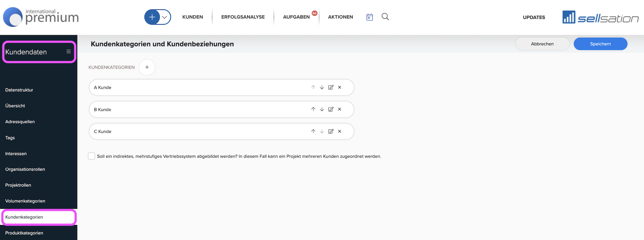Click the A Kunde row text
The height and width of the screenshot is (240, 644).
[x=103, y=87]
